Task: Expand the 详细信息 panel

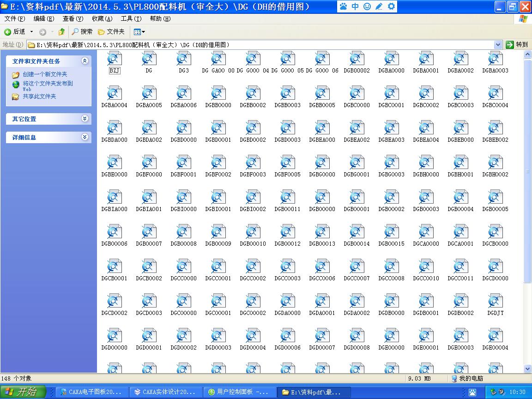Action: click(84, 137)
